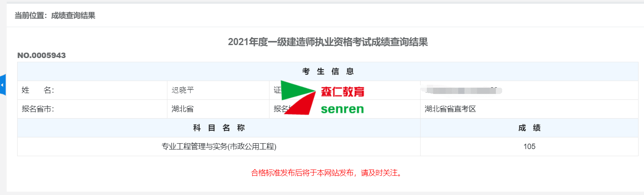This screenshot has height=195, width=644.
Task: Click the blurred ID number cell
Action: [529, 90]
